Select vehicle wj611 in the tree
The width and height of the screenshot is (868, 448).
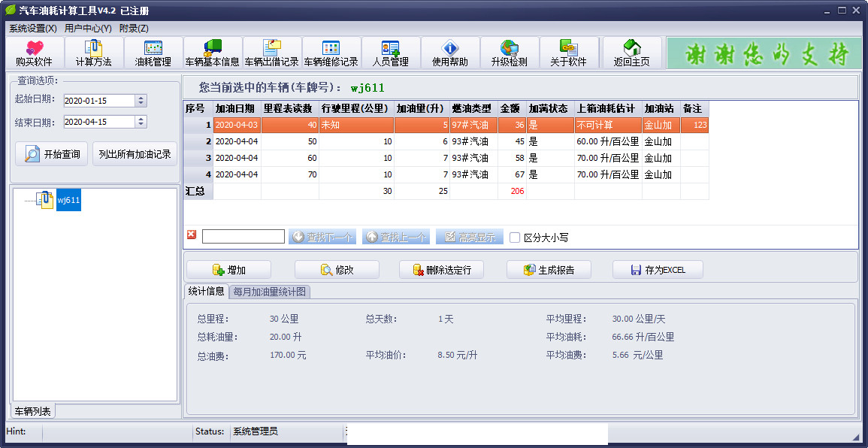point(68,201)
